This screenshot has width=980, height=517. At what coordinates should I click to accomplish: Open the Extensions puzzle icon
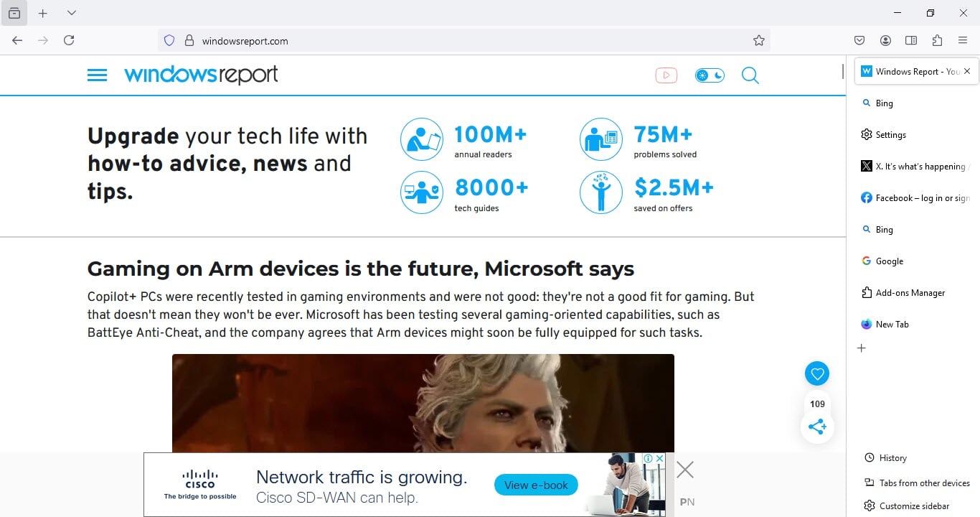(x=937, y=41)
